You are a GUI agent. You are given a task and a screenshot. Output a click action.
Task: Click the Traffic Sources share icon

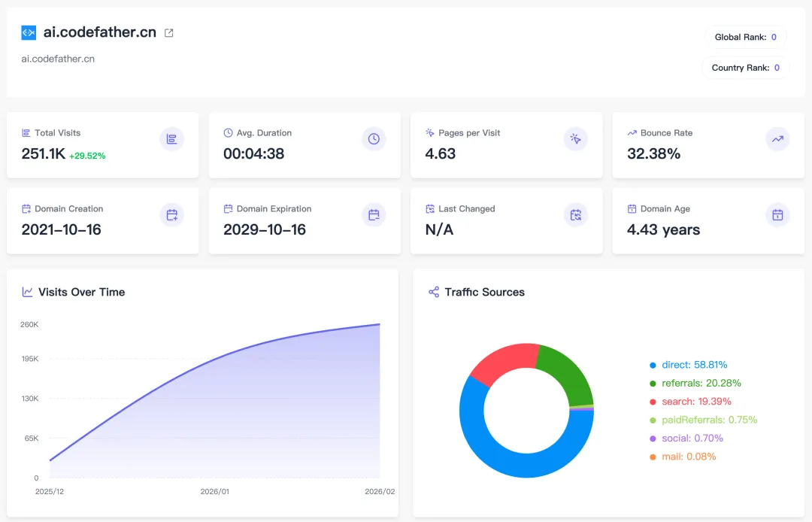(x=434, y=292)
